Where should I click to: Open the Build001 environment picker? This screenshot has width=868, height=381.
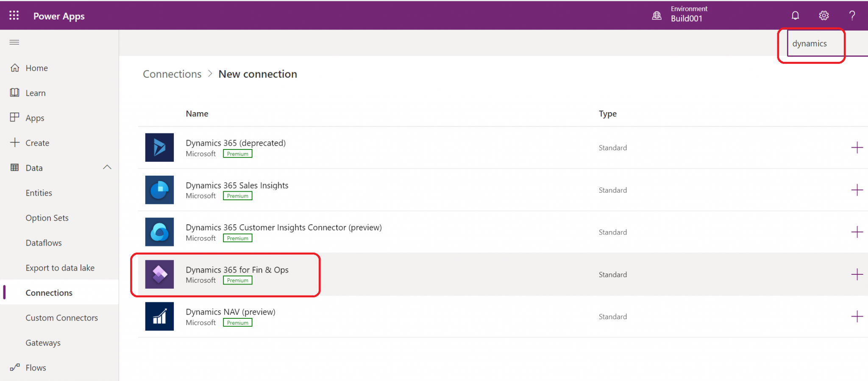click(687, 14)
